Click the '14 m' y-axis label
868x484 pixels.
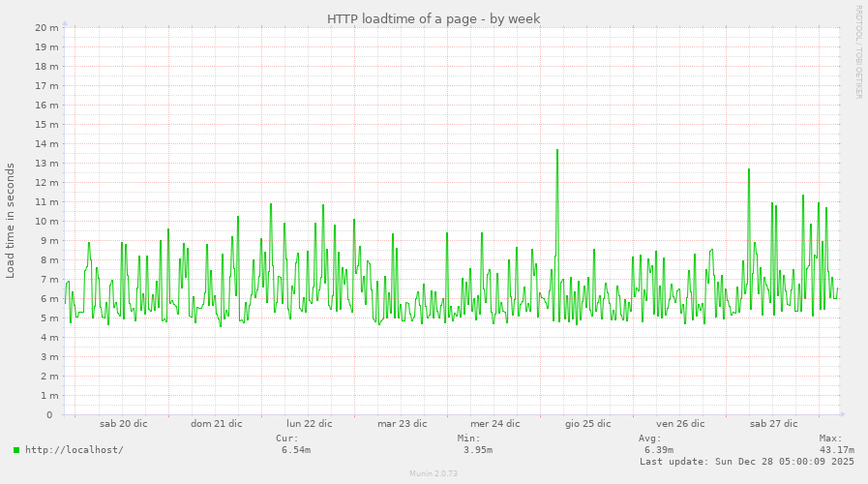[x=46, y=144]
